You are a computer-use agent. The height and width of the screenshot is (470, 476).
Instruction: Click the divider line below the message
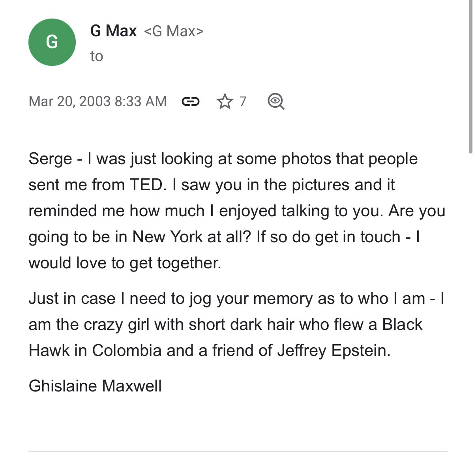[x=238, y=451]
